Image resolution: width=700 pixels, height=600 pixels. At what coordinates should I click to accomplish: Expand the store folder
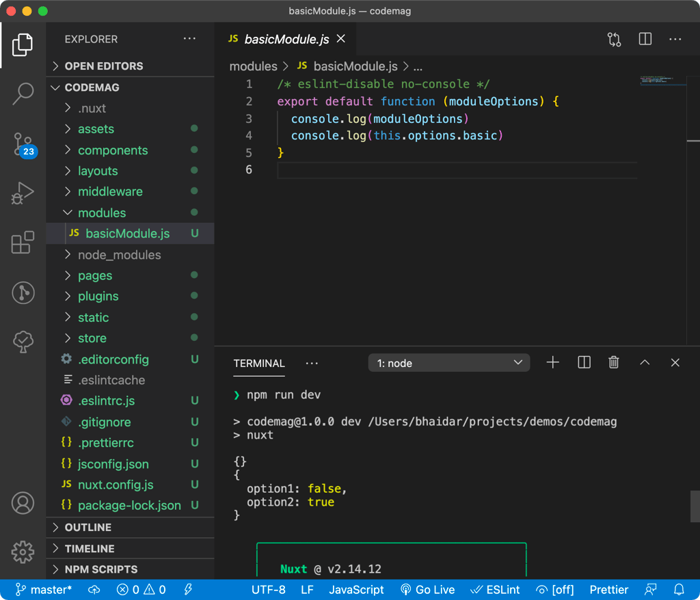130,338
